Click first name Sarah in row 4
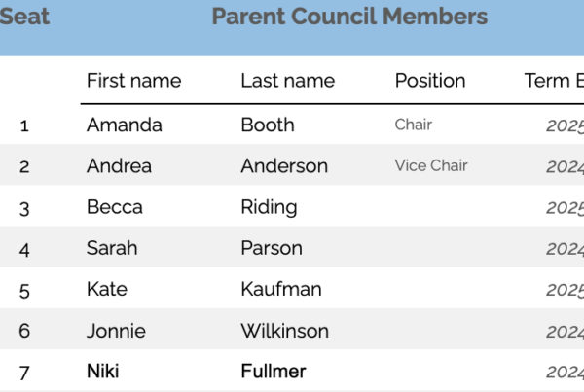584x392 pixels. (112, 248)
